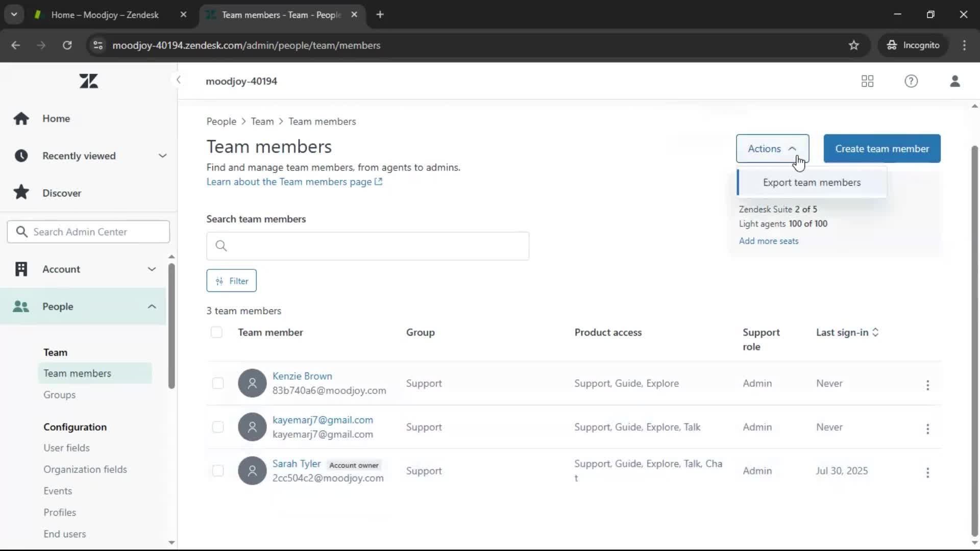Close the Home – Moodjoy – Zendesk tab
Image resolution: width=980 pixels, height=551 pixels.
click(x=183, y=15)
